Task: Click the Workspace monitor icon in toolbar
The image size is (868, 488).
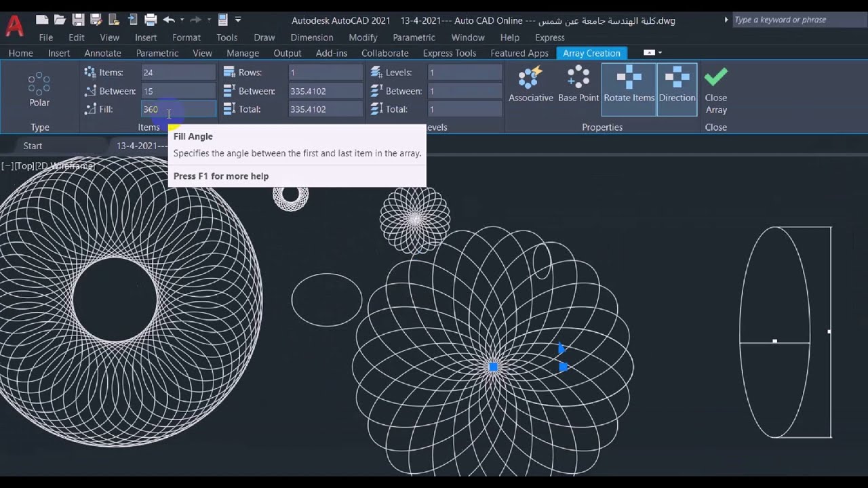Action: coord(223,20)
